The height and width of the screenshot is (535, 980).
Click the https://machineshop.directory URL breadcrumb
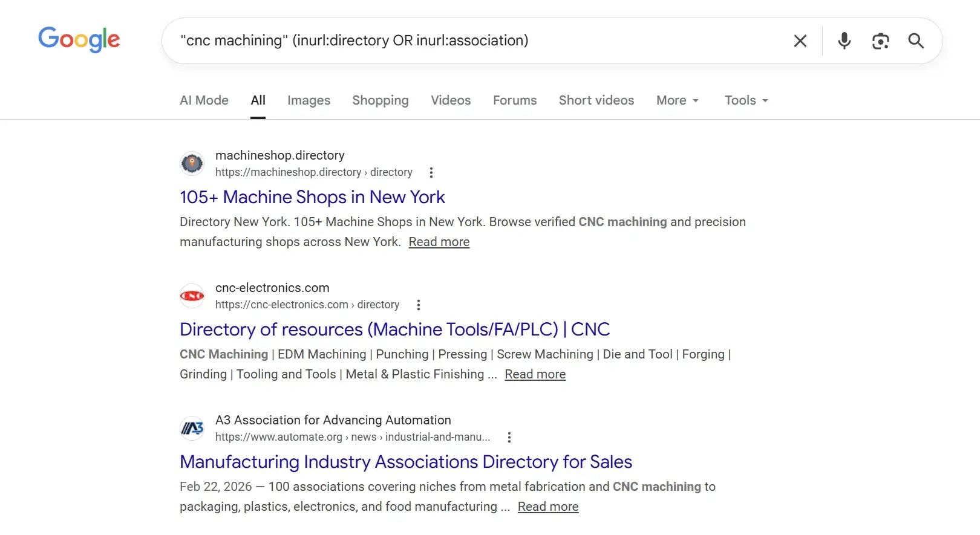pyautogui.click(x=314, y=172)
